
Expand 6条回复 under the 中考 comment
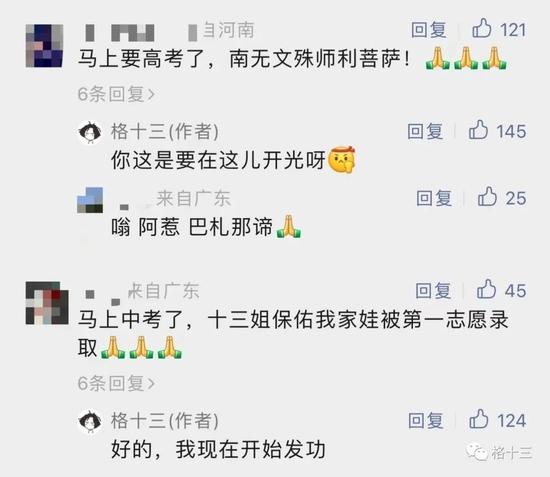click(116, 383)
